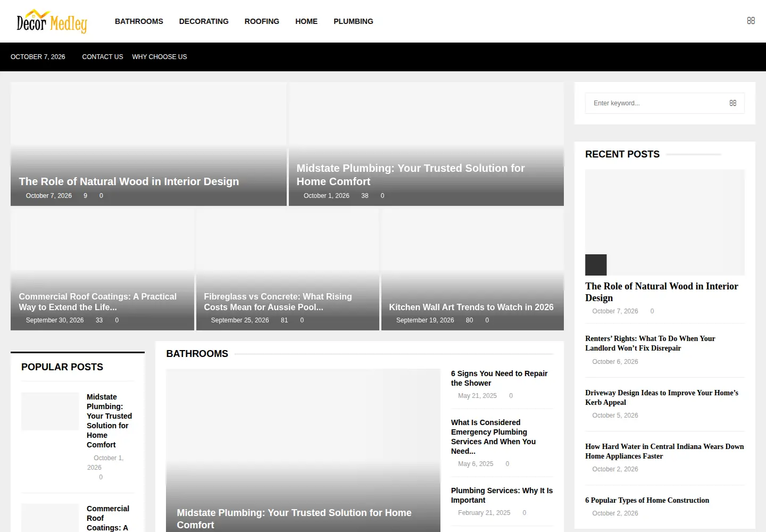
Task: Click the May 21, 2025 date under shower article
Action: point(477,396)
